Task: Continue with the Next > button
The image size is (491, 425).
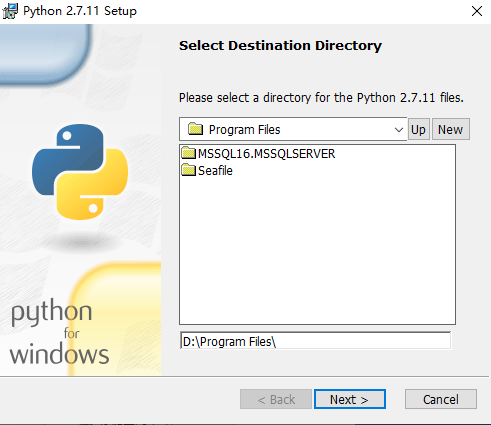Action: tap(350, 399)
